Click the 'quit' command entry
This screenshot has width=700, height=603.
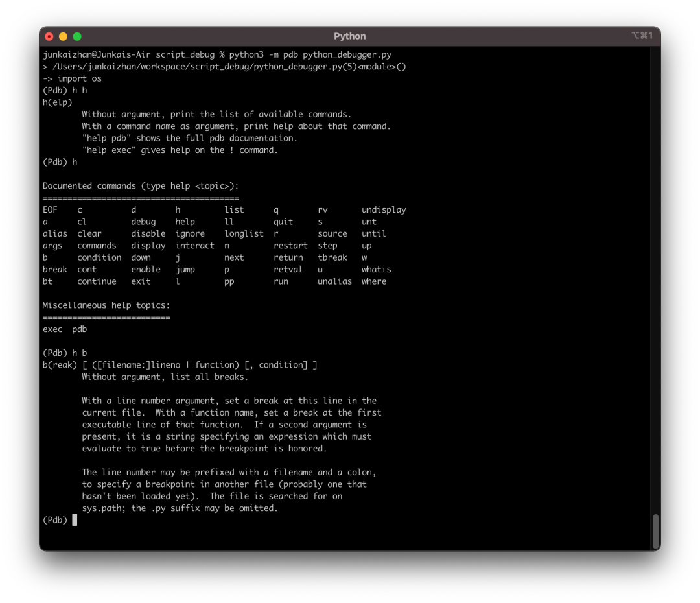click(283, 222)
